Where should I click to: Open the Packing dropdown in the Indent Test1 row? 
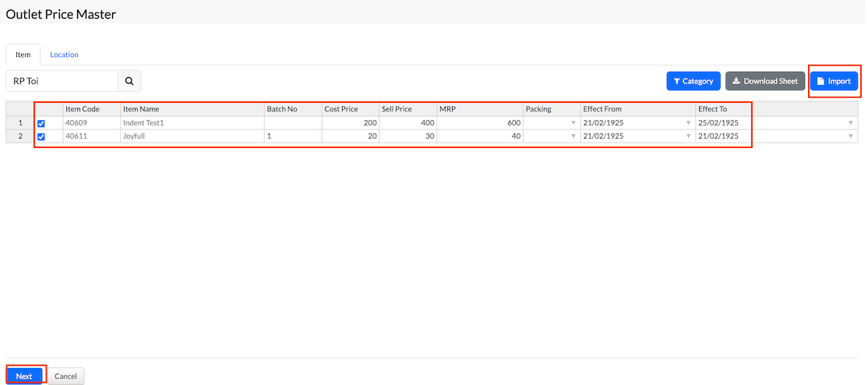coord(573,123)
